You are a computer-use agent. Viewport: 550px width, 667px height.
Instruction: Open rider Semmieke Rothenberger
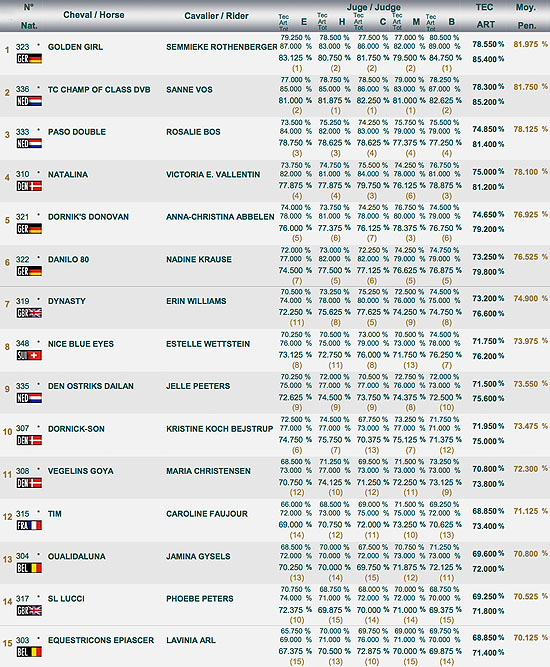(x=222, y=47)
